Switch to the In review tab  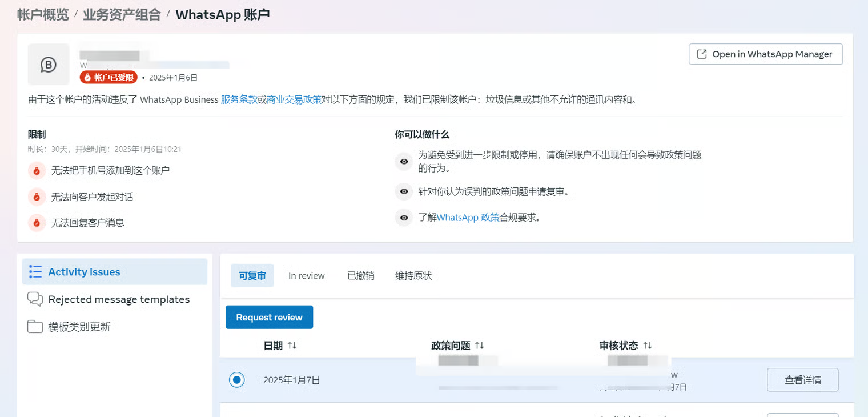[x=306, y=276]
